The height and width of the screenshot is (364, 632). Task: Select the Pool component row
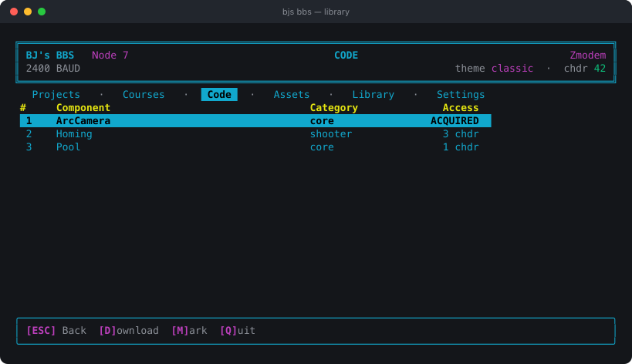tap(255, 147)
